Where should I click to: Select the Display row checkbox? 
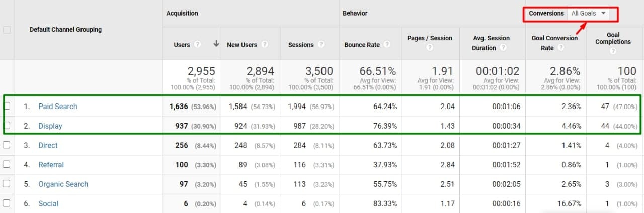(x=7, y=126)
